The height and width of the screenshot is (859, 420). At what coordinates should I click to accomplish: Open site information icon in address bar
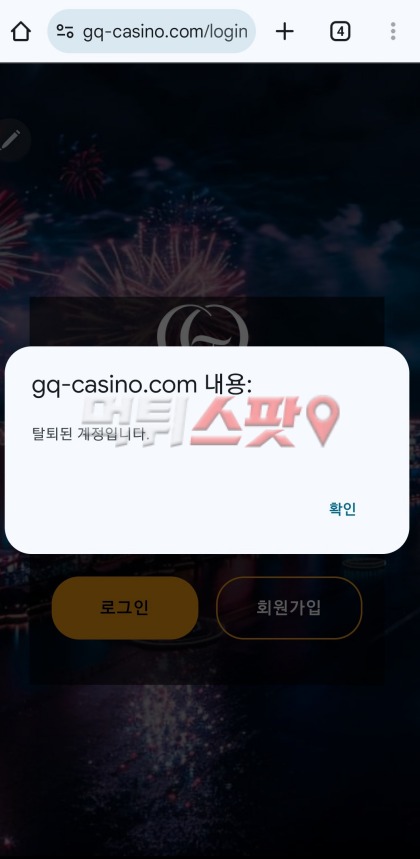(65, 32)
